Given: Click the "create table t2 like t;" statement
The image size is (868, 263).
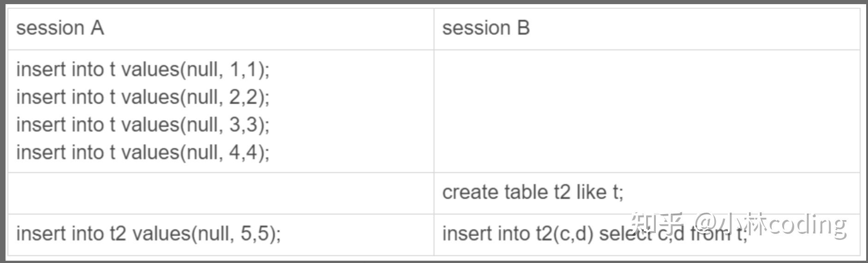Looking at the screenshot, I should pos(533,192).
